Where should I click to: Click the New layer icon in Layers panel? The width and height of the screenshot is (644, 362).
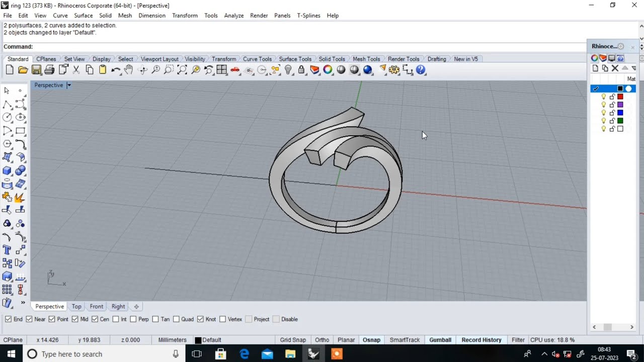595,68
